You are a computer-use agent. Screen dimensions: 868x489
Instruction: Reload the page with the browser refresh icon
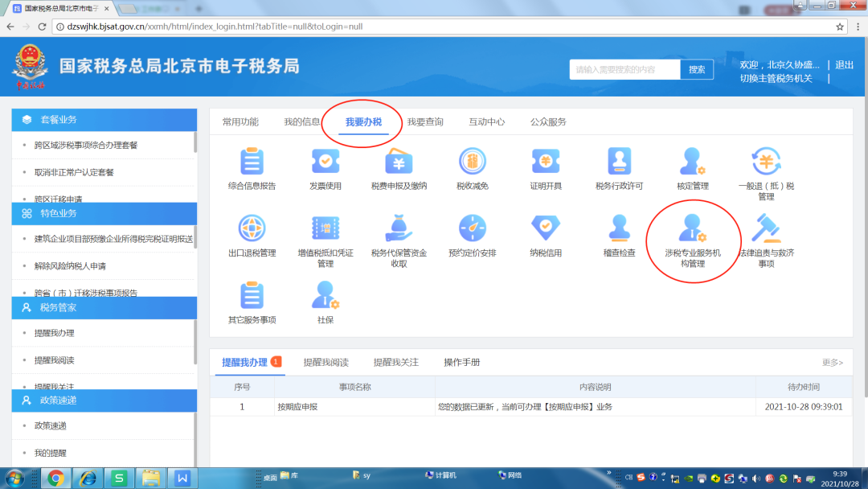(x=42, y=27)
